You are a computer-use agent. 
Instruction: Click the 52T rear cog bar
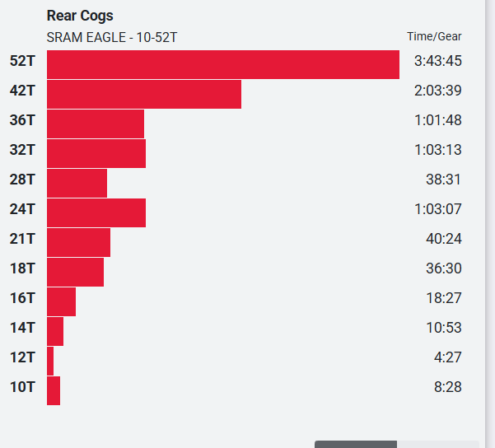222,64
